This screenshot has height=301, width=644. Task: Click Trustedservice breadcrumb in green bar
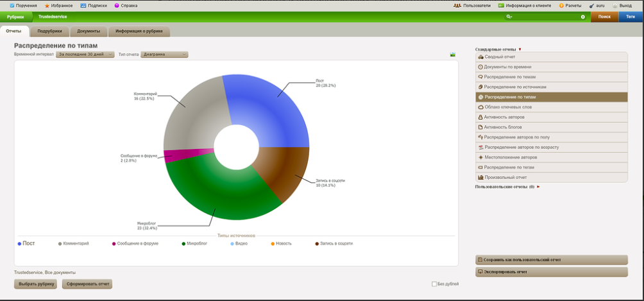[x=53, y=17]
